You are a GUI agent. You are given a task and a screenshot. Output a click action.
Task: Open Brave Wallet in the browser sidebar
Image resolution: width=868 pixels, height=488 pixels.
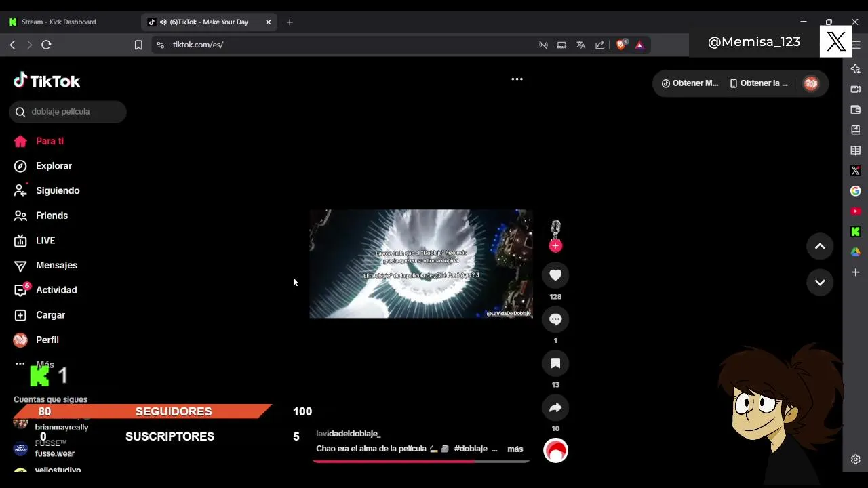856,110
